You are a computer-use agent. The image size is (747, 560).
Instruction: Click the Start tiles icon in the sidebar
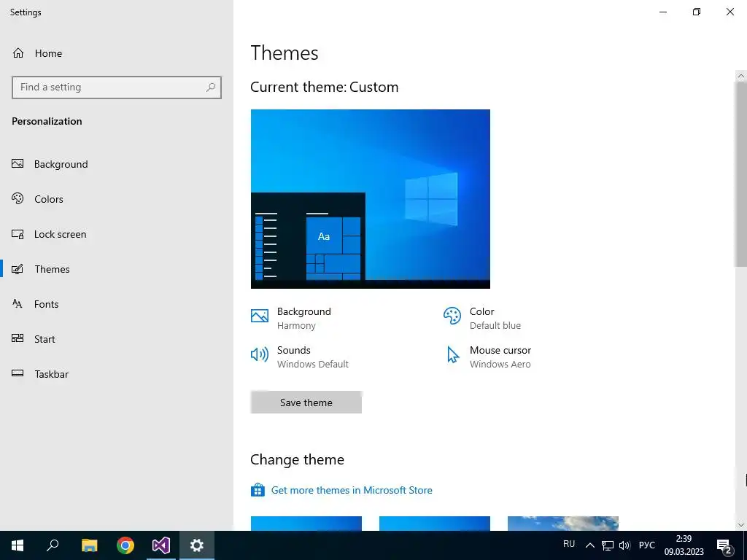(18, 338)
